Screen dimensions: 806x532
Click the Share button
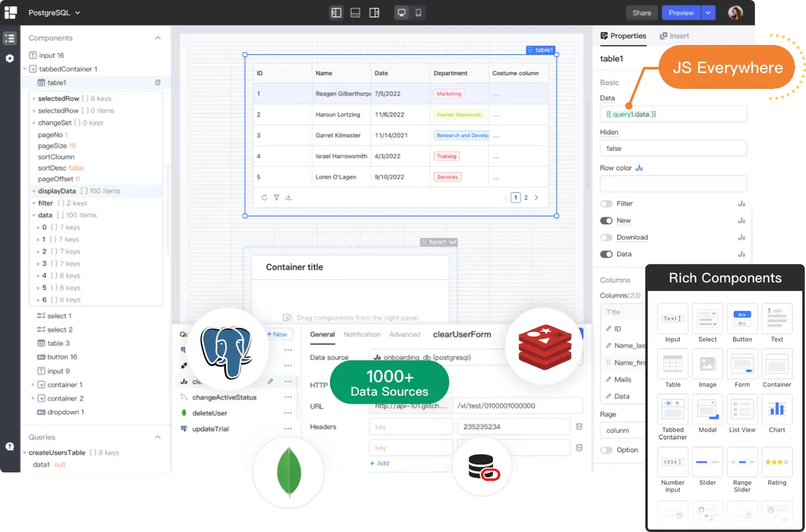pos(642,13)
